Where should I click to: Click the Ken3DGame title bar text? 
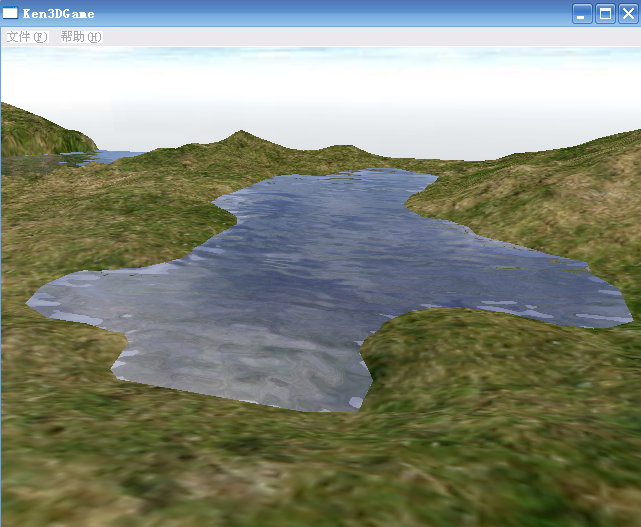58,14
